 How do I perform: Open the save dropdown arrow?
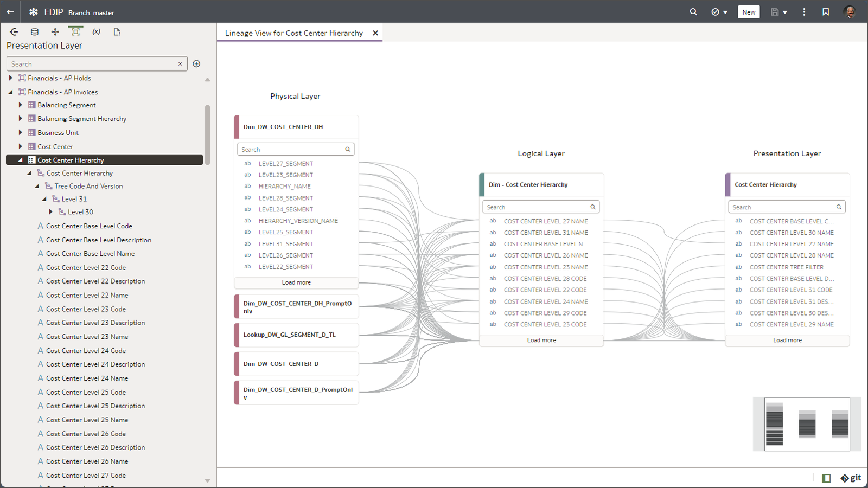785,11
